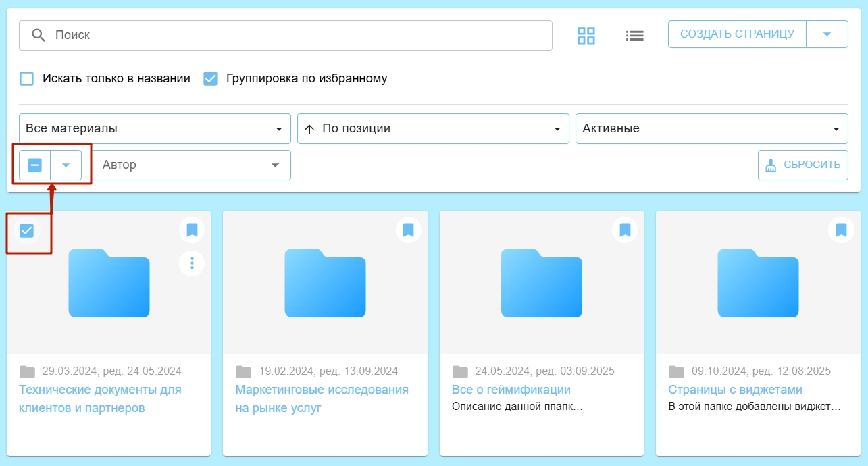Expand the Активные status dropdown
This screenshot has height=466, width=868.
tap(711, 128)
